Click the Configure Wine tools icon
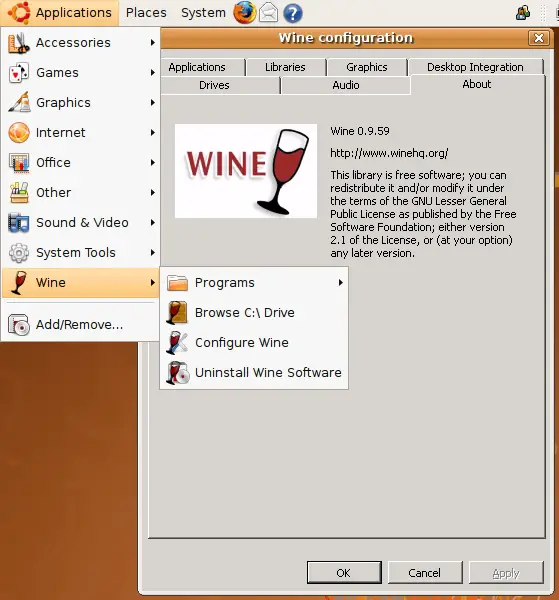559x600 pixels. pos(177,342)
